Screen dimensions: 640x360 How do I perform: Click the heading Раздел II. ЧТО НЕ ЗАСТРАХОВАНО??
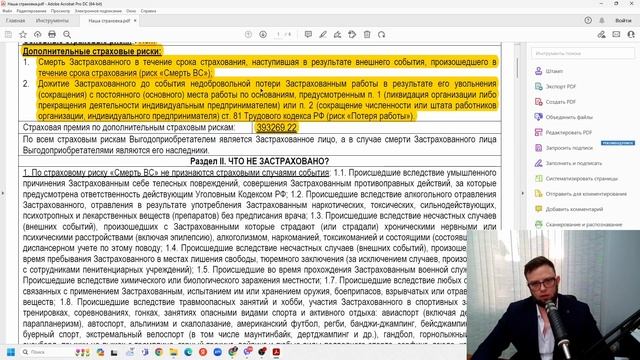pos(260,161)
